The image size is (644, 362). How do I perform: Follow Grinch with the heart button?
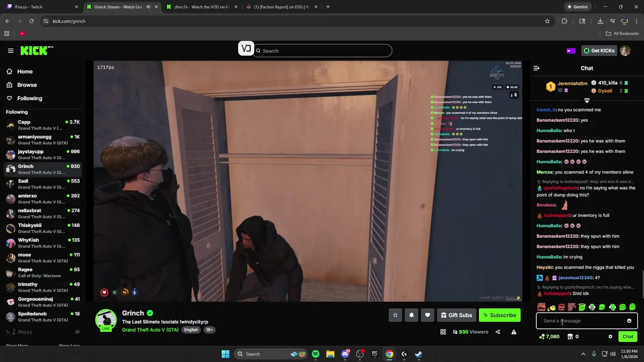(x=428, y=315)
